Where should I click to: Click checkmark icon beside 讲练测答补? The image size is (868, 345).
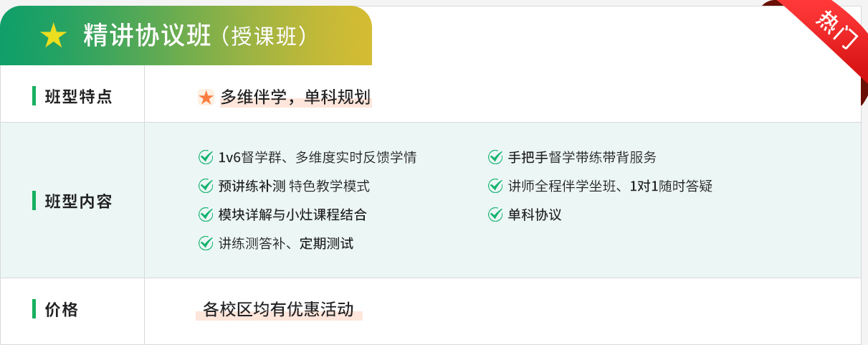[x=206, y=243]
